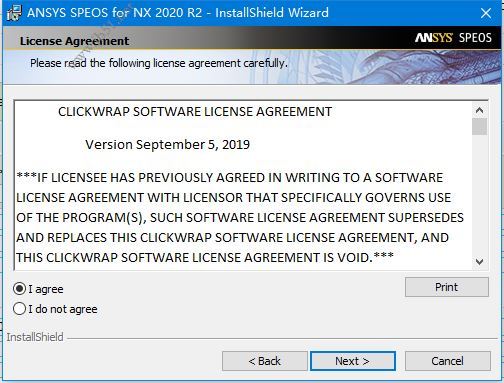Click the License Agreement header title
This screenshot has height=383, width=504.
74,41
